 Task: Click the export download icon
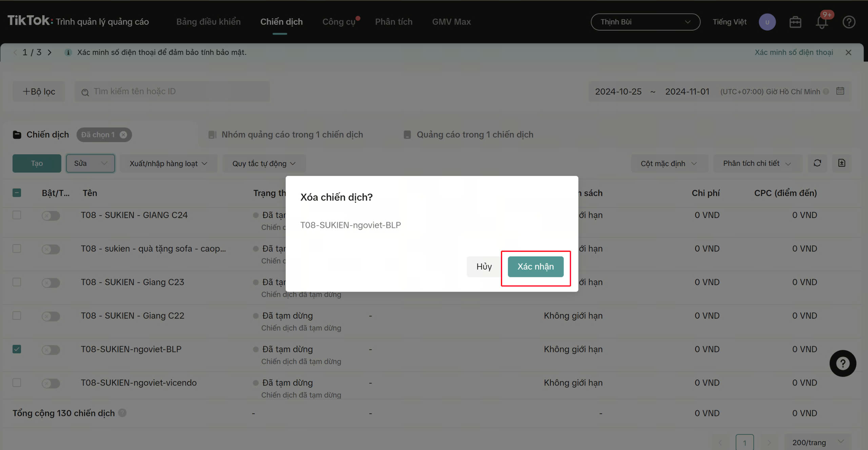842,163
